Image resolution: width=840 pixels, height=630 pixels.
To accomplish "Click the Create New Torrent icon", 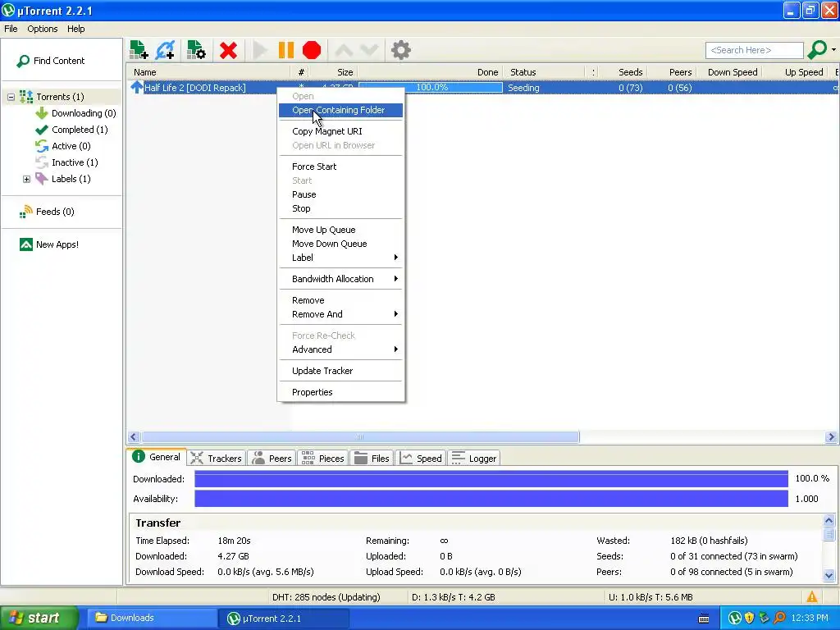I will [196, 50].
